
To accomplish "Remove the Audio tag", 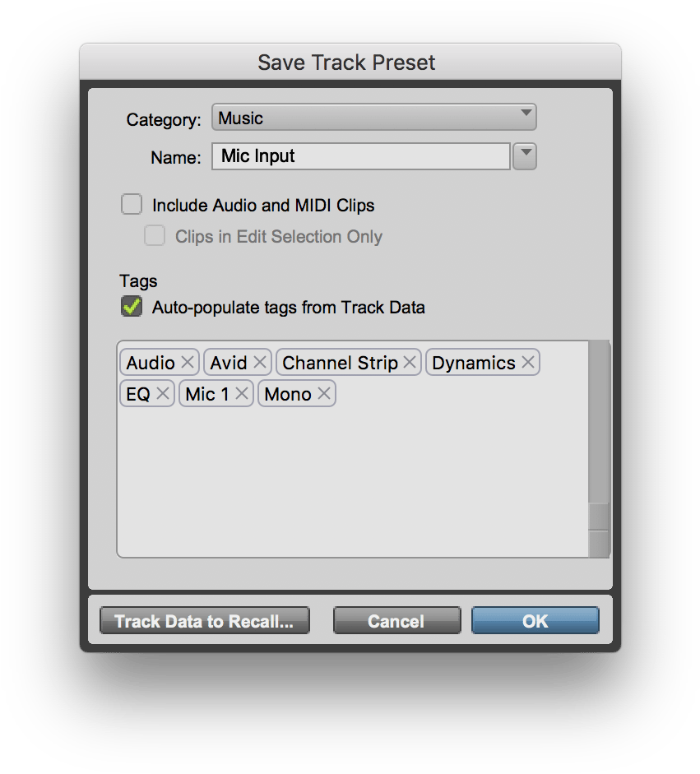I will tap(188, 362).
